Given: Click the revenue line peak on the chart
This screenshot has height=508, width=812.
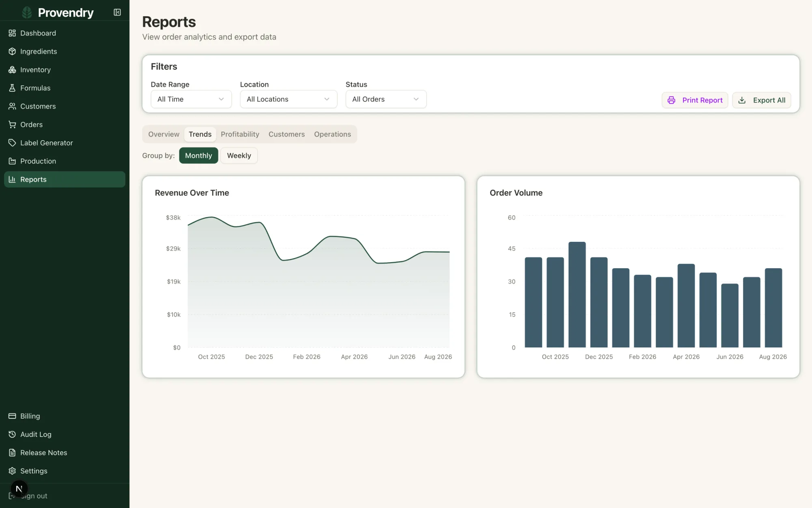Looking at the screenshot, I should pos(212,217).
